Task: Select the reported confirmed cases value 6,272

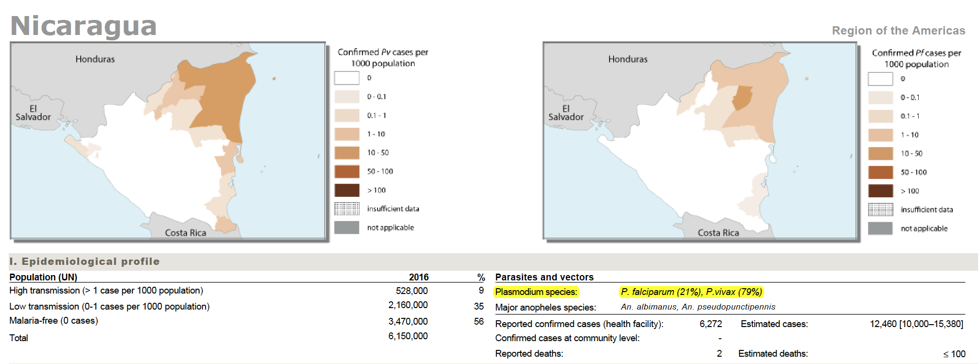Action: (x=710, y=324)
